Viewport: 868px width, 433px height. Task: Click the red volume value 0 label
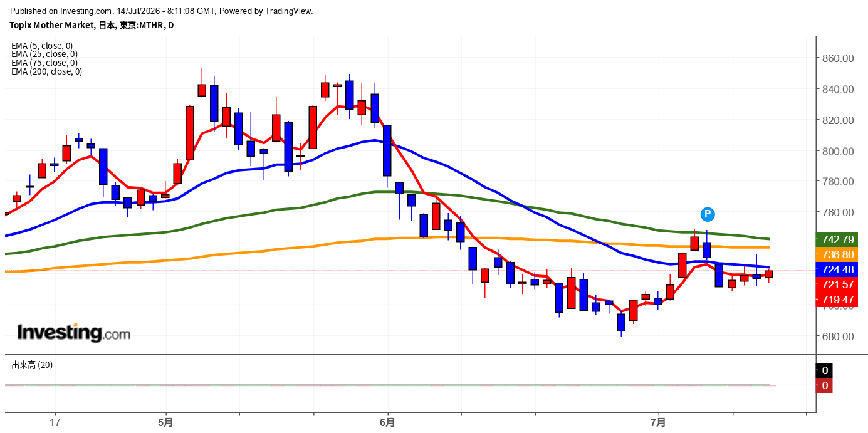click(x=824, y=385)
